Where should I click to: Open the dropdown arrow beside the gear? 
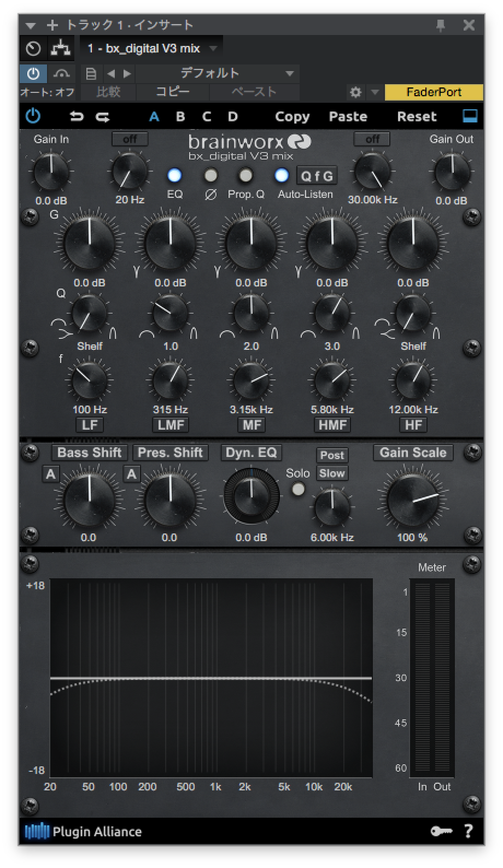[x=375, y=92]
